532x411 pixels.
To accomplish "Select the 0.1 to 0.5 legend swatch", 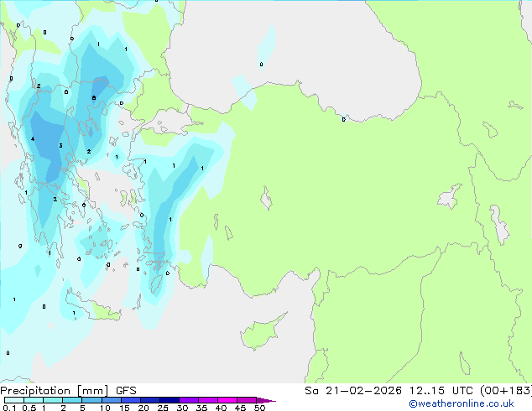I will pos(14,400).
